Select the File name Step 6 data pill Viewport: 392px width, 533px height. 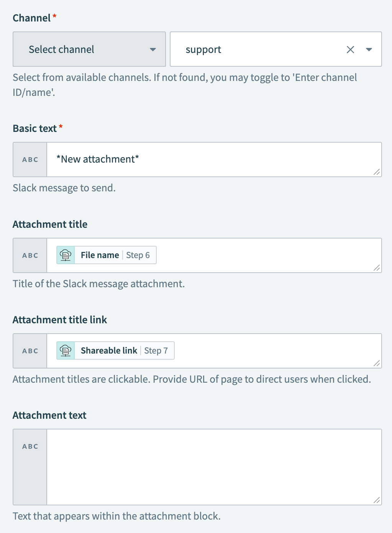pyautogui.click(x=106, y=255)
